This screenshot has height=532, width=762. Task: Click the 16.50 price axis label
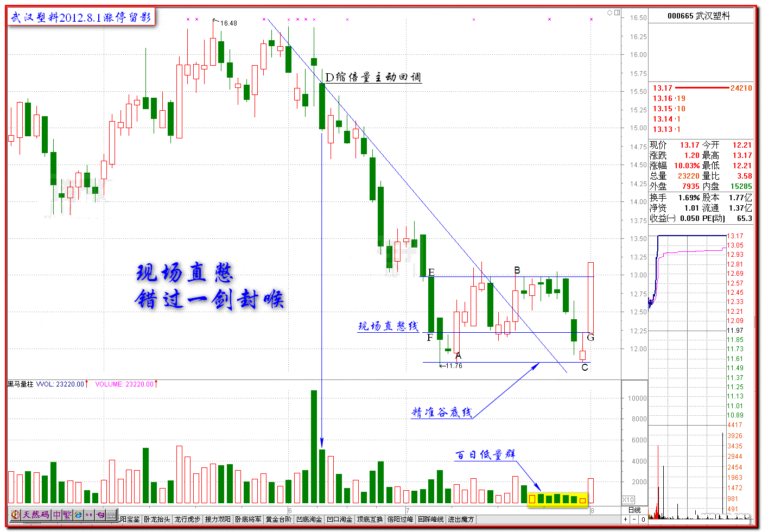click(x=638, y=18)
